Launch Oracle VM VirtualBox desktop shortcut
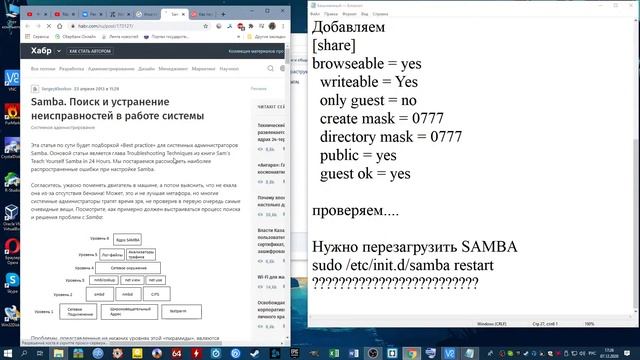The image size is (640, 360). pos(12,217)
